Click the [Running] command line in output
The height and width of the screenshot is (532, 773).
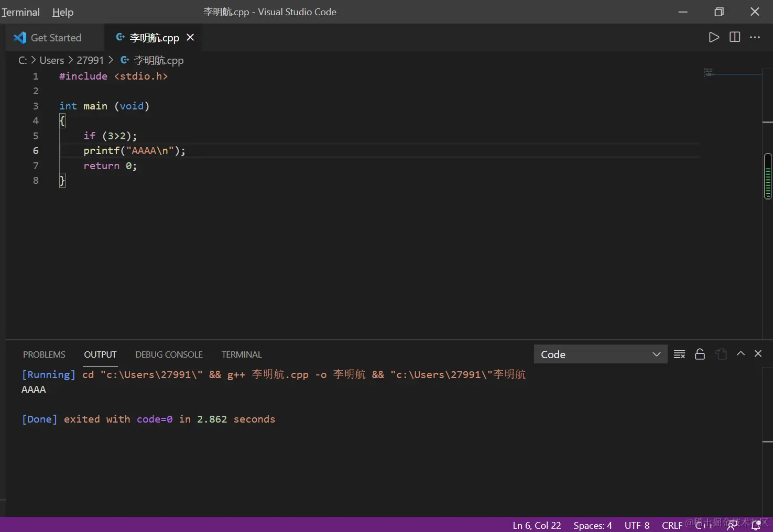tap(274, 374)
